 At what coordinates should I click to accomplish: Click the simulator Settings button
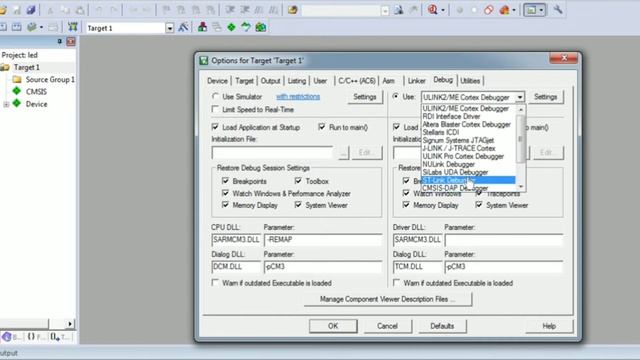click(365, 97)
